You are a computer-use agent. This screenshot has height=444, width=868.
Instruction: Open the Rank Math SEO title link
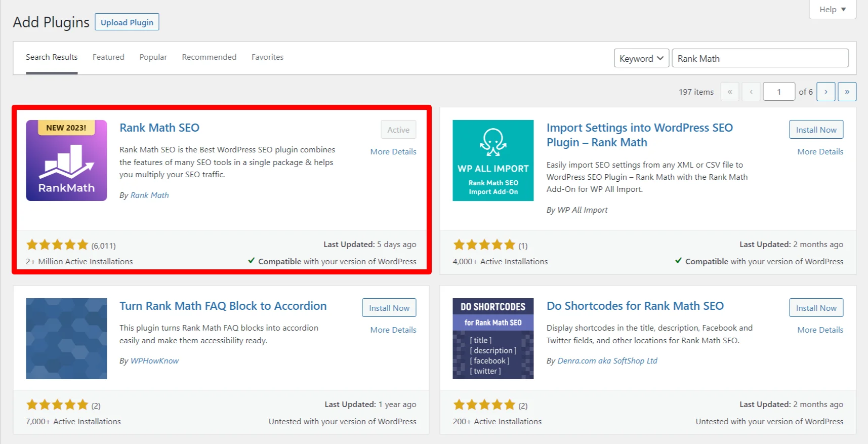click(x=159, y=128)
